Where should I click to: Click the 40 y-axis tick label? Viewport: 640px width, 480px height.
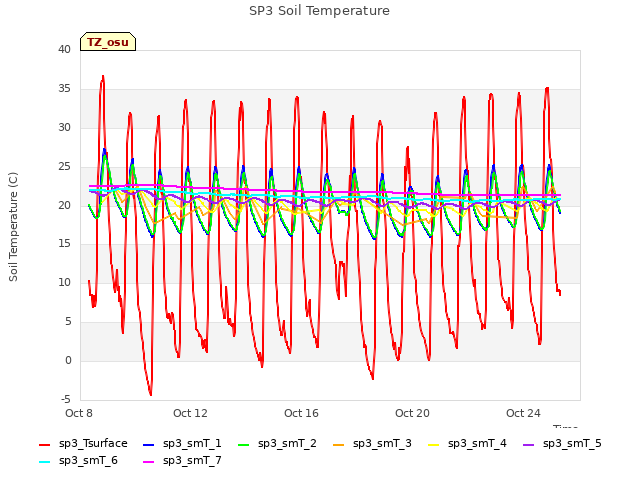64,49
